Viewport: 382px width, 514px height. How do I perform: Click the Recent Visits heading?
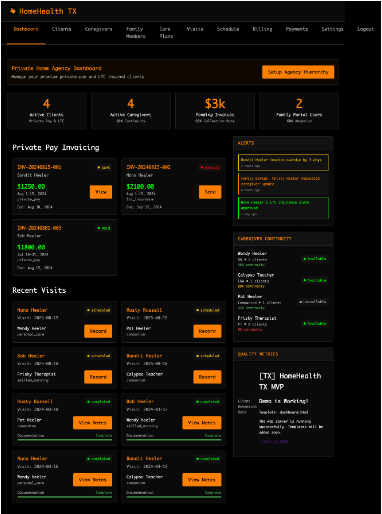click(39, 290)
